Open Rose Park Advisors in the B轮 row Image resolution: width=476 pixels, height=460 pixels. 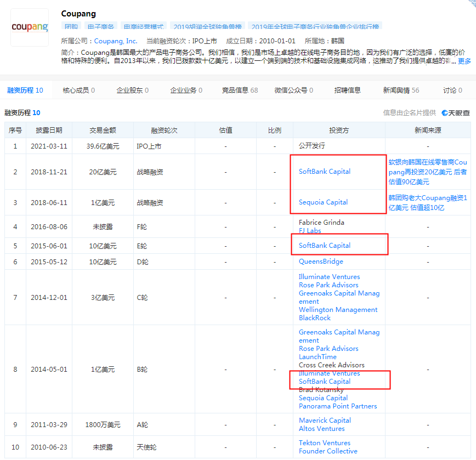(x=328, y=348)
